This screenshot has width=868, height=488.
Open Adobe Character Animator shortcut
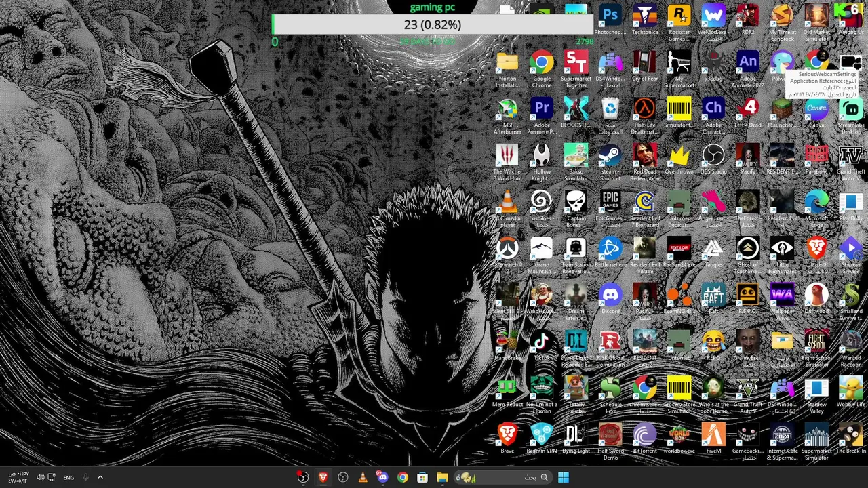coord(713,117)
